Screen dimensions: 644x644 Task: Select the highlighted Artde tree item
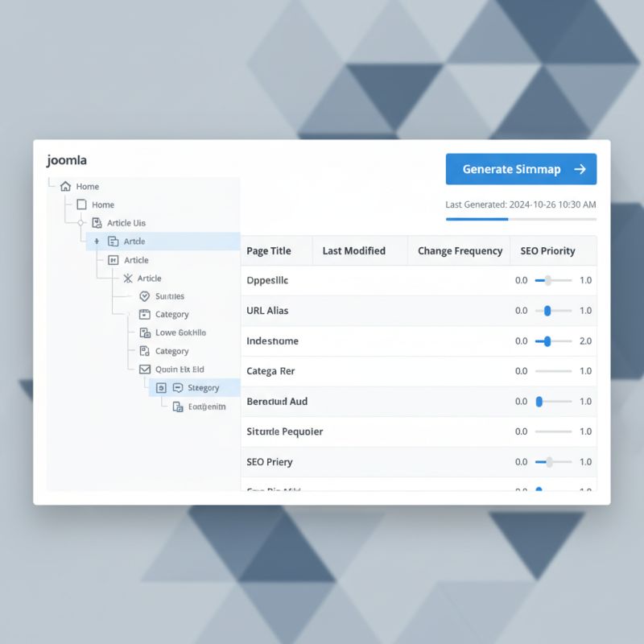[x=163, y=241]
